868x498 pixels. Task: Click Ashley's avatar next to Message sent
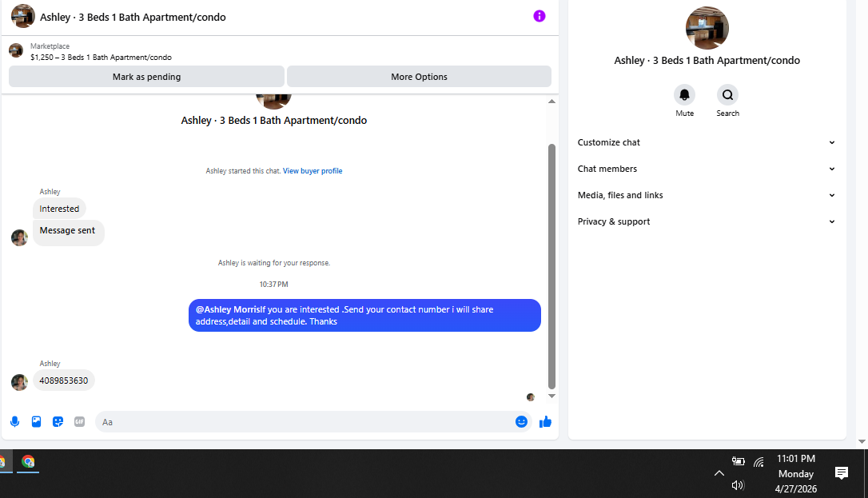tap(19, 237)
